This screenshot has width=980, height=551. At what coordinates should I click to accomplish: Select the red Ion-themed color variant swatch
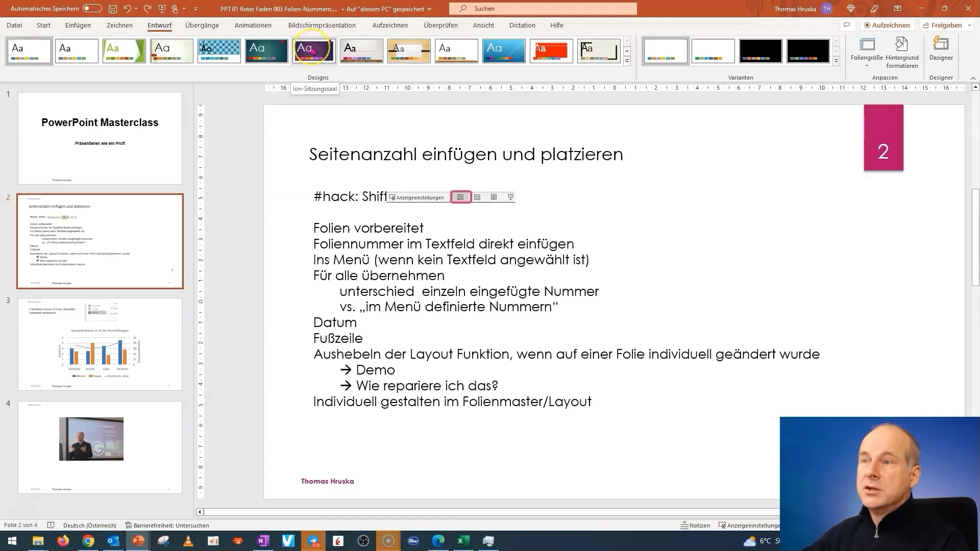pyautogui.click(x=551, y=51)
